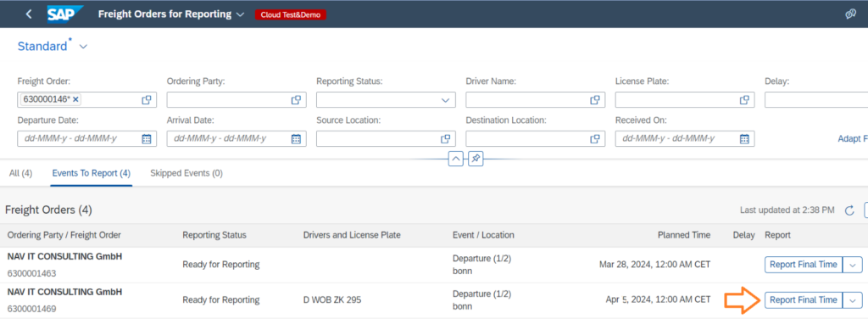
Task: Click planned time Mar 28, 2024
Action: (x=655, y=265)
